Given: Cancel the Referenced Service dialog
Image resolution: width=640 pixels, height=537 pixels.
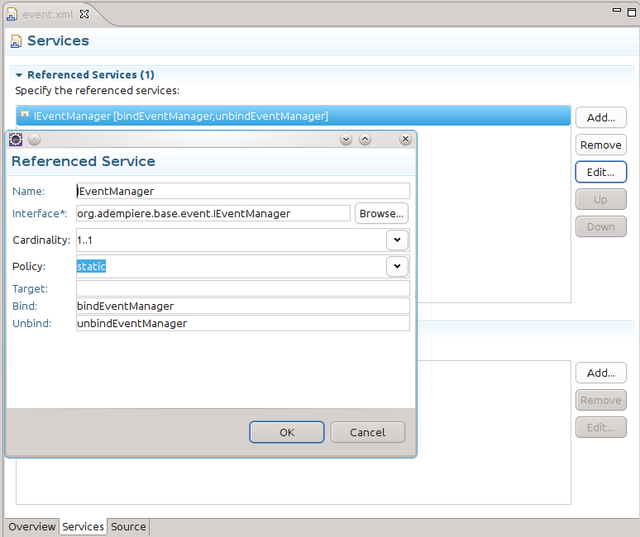Looking at the screenshot, I should [367, 432].
